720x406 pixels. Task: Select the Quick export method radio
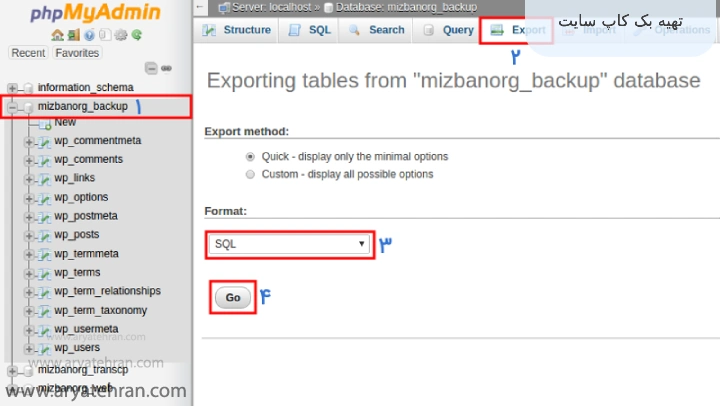coord(250,157)
